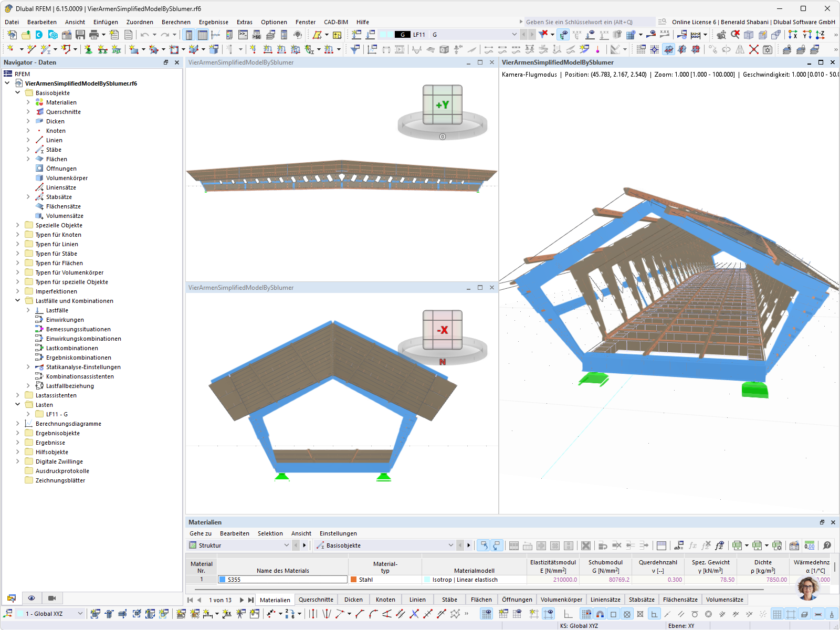Viewport: 840px width, 630px height.
Task: Click the +Y view cube
Action: pyautogui.click(x=442, y=104)
